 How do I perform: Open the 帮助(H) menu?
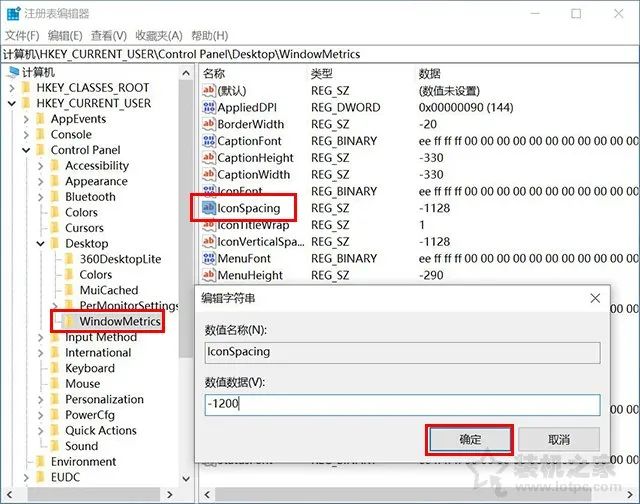click(210, 36)
